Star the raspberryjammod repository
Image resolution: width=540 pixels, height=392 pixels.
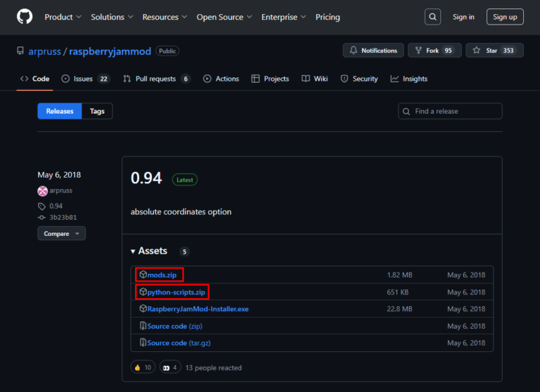494,51
